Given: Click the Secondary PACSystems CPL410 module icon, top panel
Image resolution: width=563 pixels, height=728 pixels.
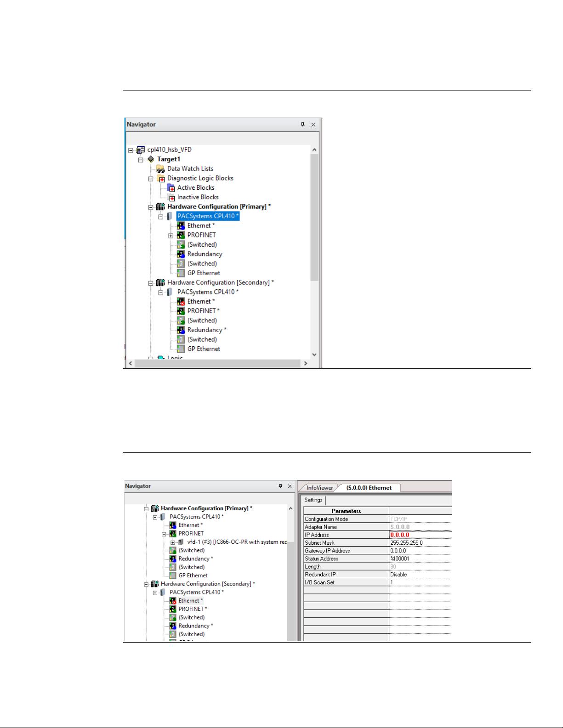Looking at the screenshot, I should tap(171, 292).
